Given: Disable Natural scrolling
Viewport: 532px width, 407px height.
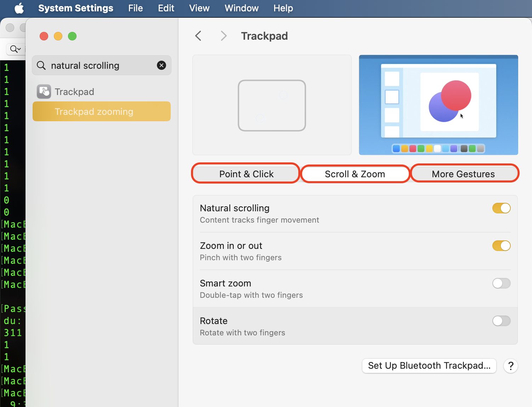Looking at the screenshot, I should click(x=501, y=208).
